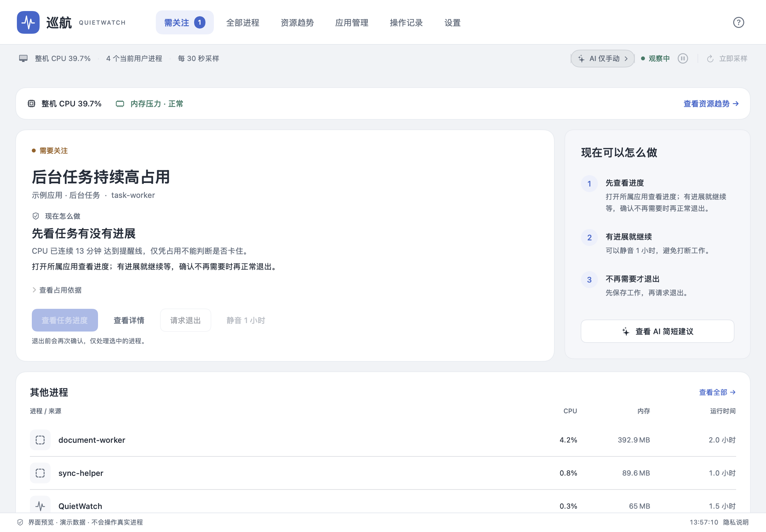Go to the 应用管理 tab
The width and height of the screenshot is (766, 532).
(x=352, y=23)
